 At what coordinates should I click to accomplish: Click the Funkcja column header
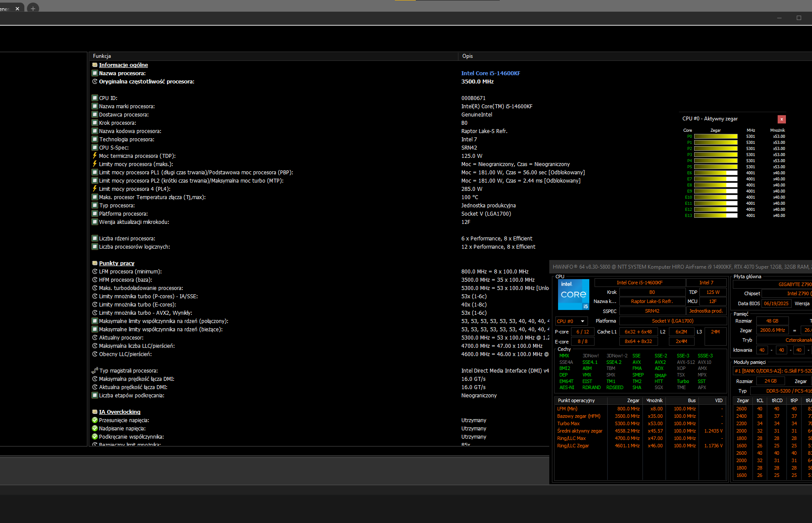102,56
